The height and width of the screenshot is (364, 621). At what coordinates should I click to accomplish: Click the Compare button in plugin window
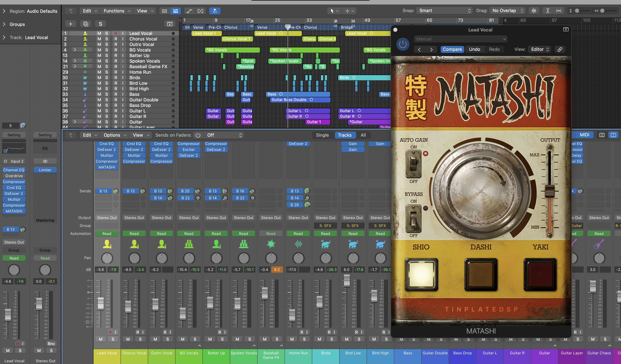point(452,49)
